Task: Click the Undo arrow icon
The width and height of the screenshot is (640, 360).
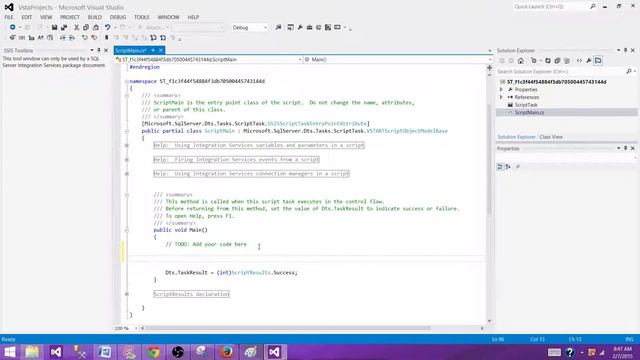Action: 107,27
